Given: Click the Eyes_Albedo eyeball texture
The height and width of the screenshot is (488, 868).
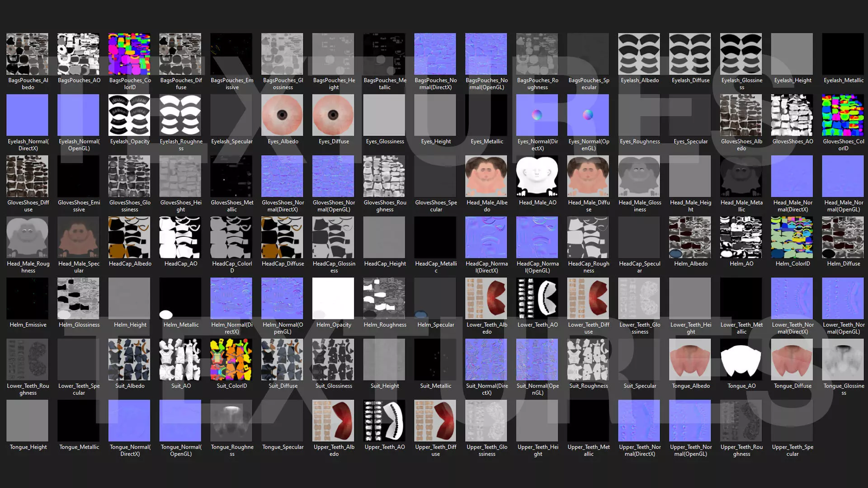Looking at the screenshot, I should tap(282, 115).
